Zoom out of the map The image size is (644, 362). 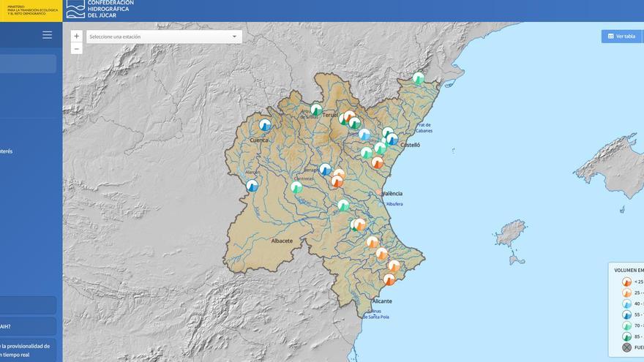click(x=77, y=49)
